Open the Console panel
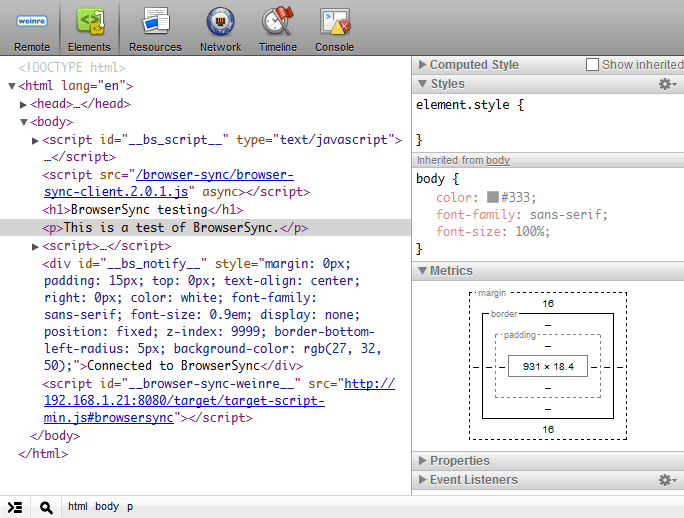Image resolution: width=684 pixels, height=518 pixels. coord(334,28)
